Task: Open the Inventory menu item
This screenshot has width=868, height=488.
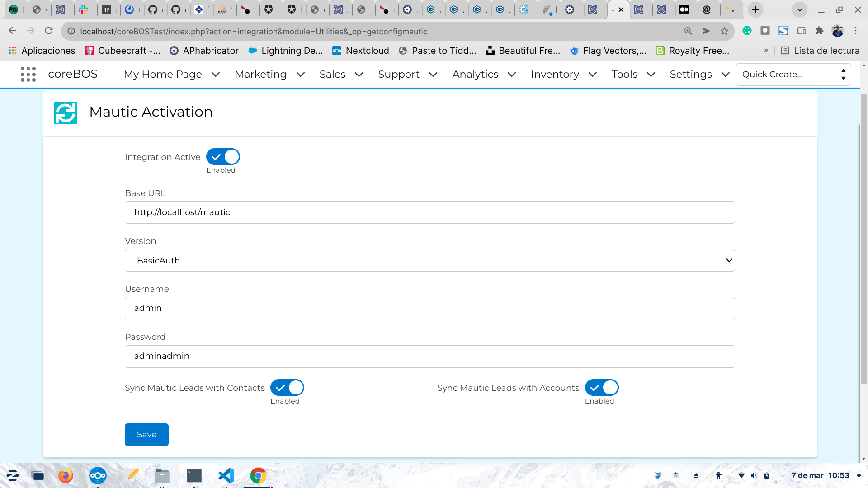Action: pyautogui.click(x=555, y=74)
